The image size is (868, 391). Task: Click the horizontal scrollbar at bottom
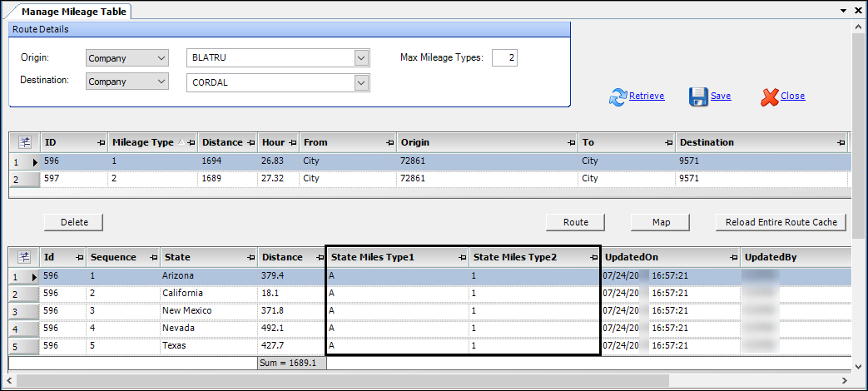click(416, 381)
